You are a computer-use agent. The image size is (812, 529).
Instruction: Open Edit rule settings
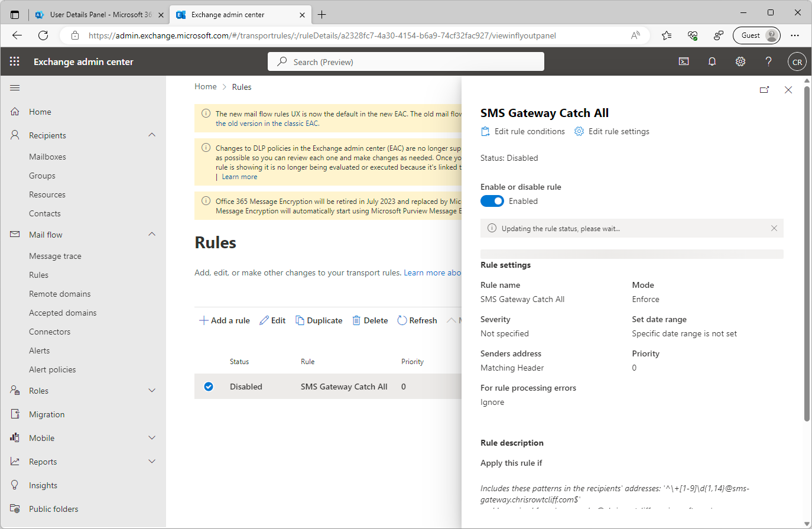pyautogui.click(x=612, y=131)
